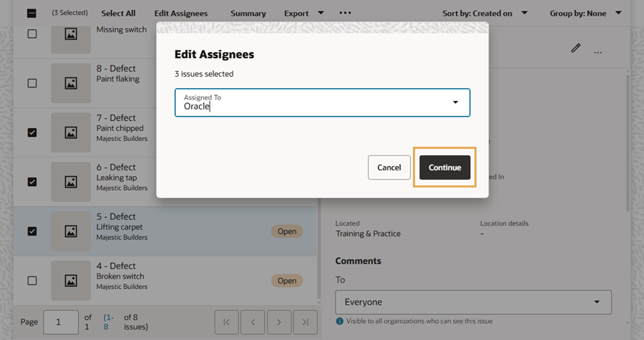The width and height of the screenshot is (644, 340).
Task: Click the page number input field
Action: [x=61, y=322]
